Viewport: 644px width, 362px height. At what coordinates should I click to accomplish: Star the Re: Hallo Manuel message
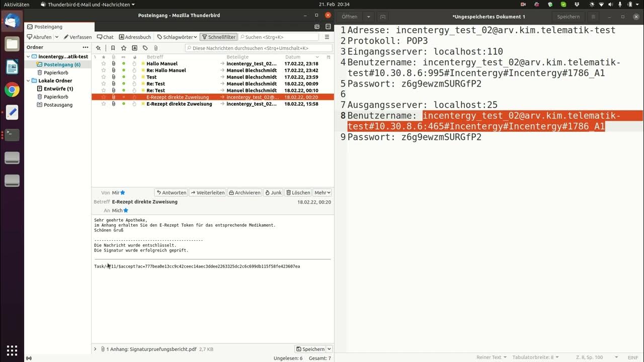point(104,70)
